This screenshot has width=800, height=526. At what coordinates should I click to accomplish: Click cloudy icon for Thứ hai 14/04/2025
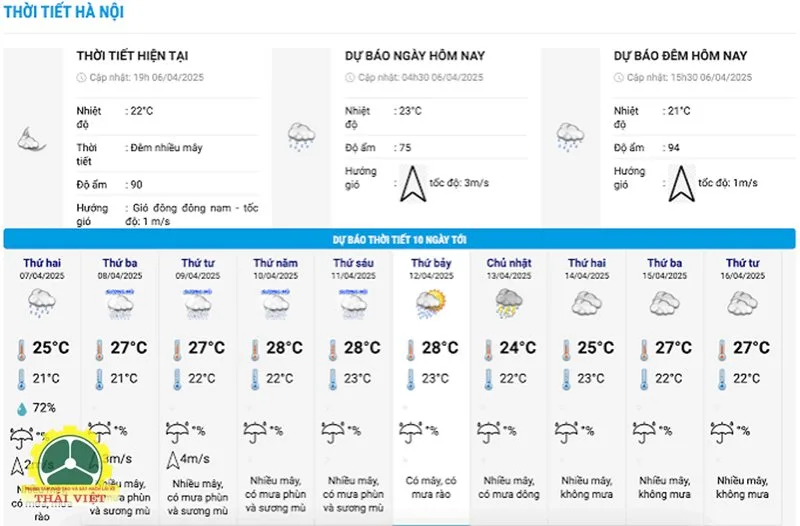(587, 304)
